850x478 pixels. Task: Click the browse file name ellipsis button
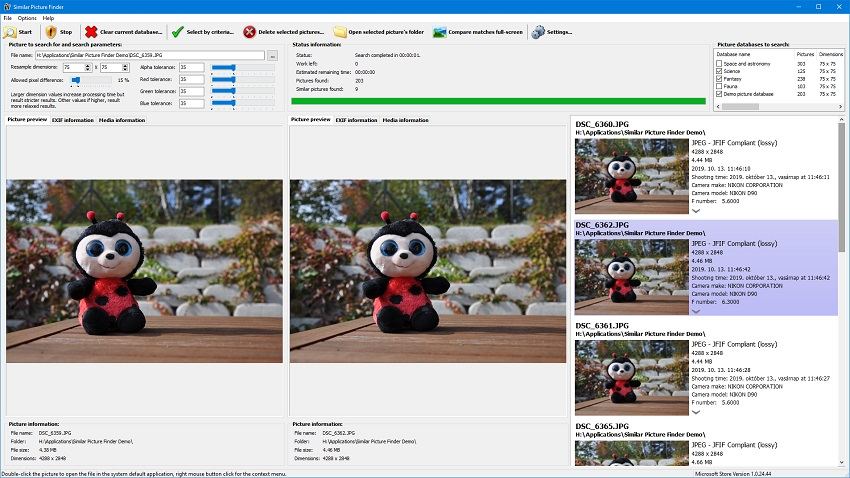pos(272,55)
